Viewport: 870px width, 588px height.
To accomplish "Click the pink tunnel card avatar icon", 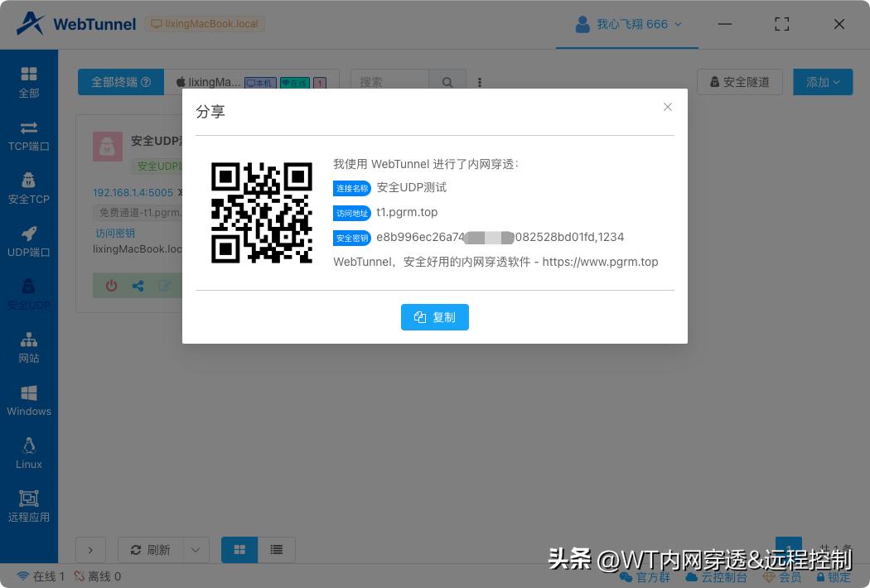I will click(x=108, y=147).
